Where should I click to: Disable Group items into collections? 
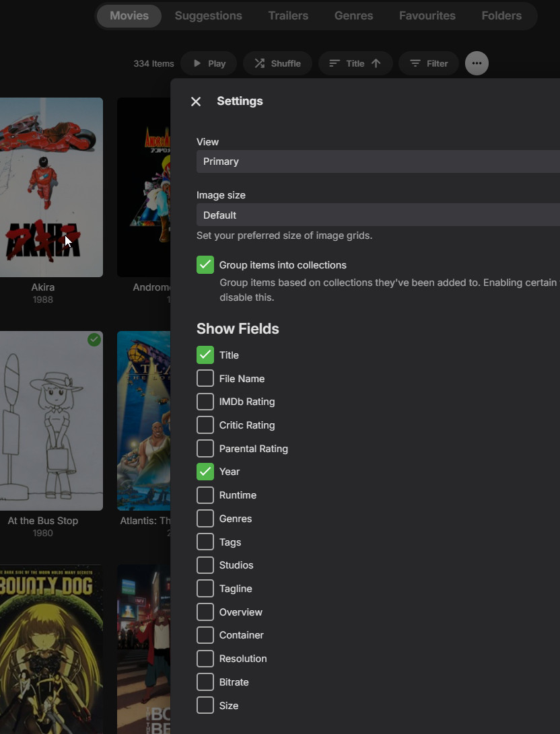205,265
